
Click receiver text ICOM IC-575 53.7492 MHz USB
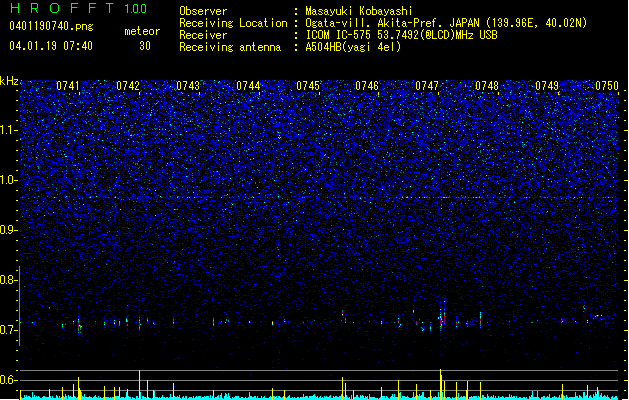click(x=401, y=35)
